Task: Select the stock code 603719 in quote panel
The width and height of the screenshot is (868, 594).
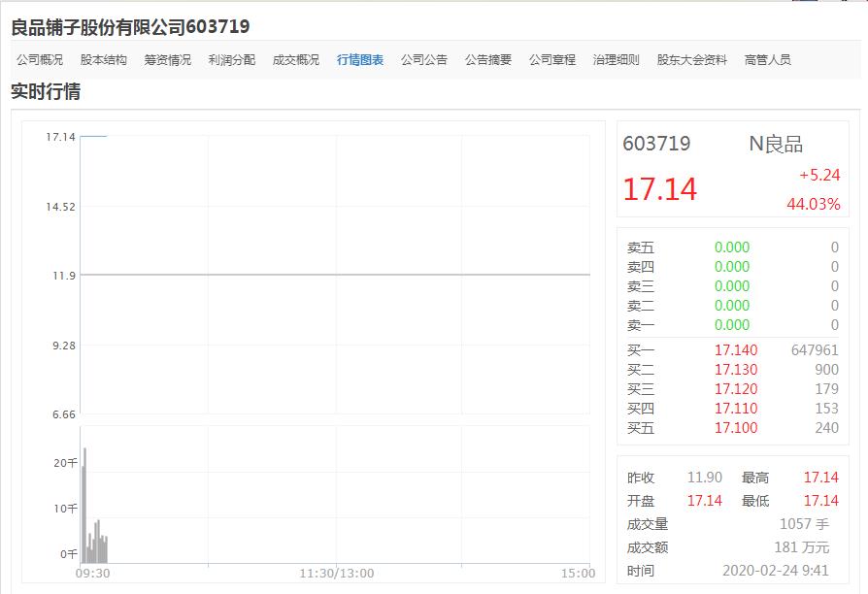Action: [x=656, y=144]
